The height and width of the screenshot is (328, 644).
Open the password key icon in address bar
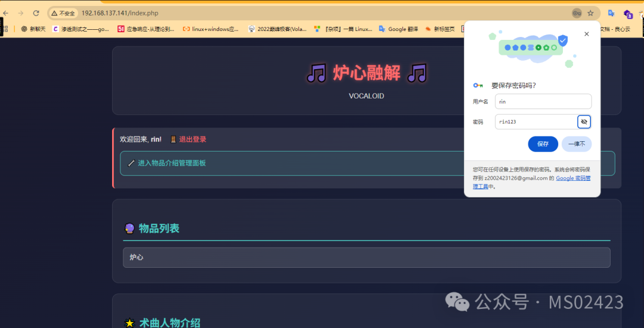pos(577,13)
